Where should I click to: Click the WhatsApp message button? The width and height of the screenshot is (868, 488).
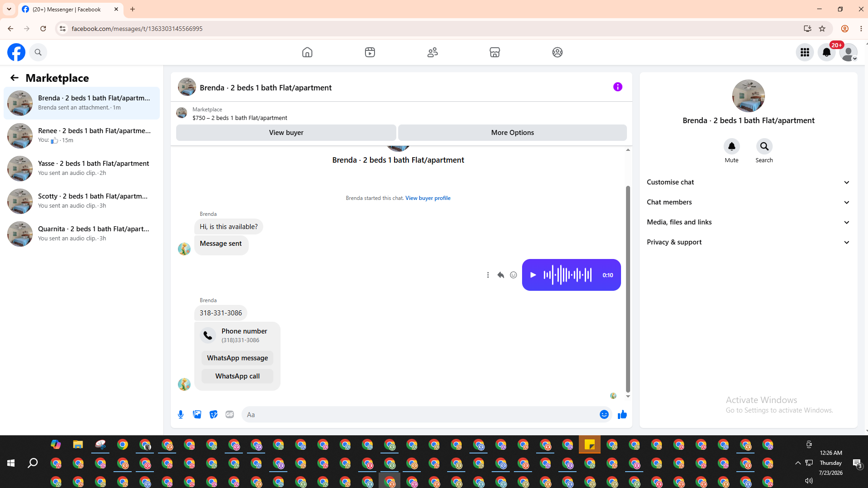click(x=237, y=358)
